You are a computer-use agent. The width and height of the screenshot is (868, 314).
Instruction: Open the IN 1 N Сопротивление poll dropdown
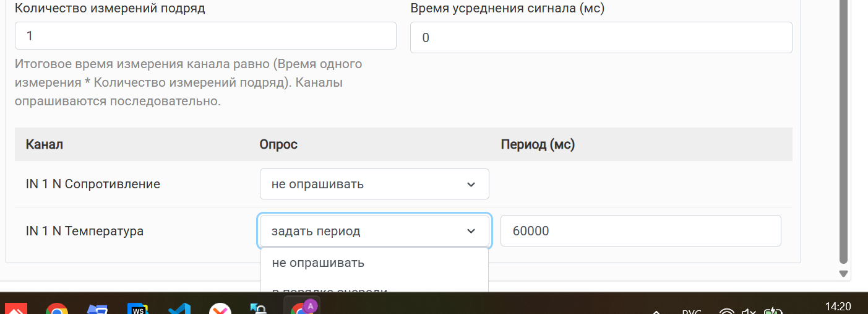click(374, 184)
